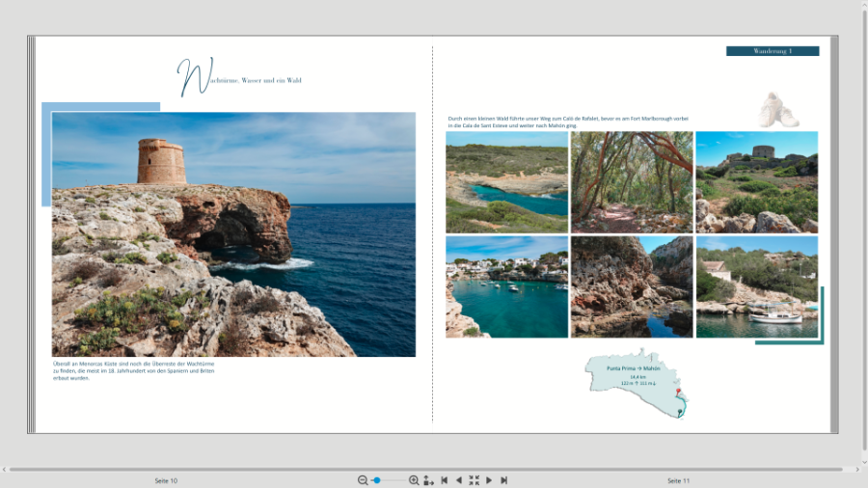Click the zoom out magnifier icon
Screen dimensions: 868x488
363,480
